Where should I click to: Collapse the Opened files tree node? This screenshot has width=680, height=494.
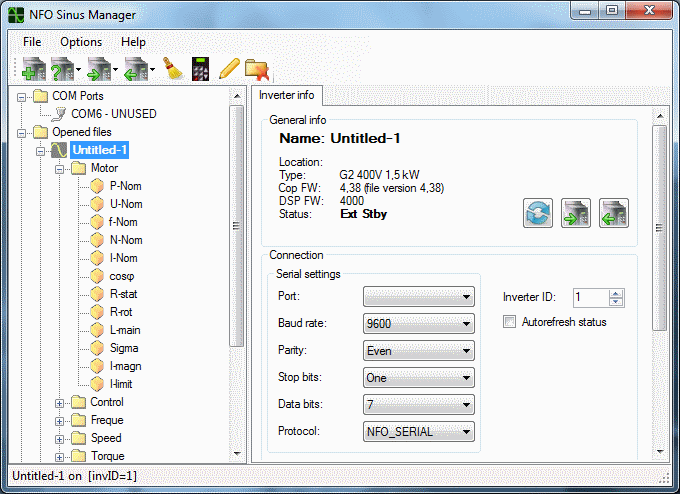point(21,133)
